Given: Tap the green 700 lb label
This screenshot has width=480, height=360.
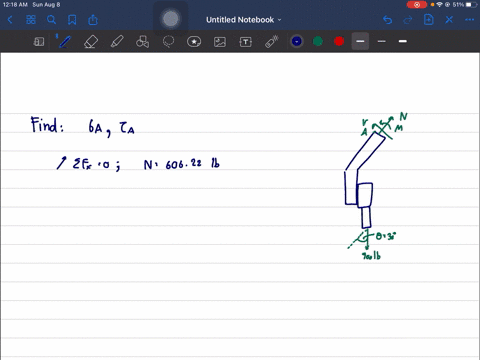Looking at the screenshot, I should coord(371,256).
